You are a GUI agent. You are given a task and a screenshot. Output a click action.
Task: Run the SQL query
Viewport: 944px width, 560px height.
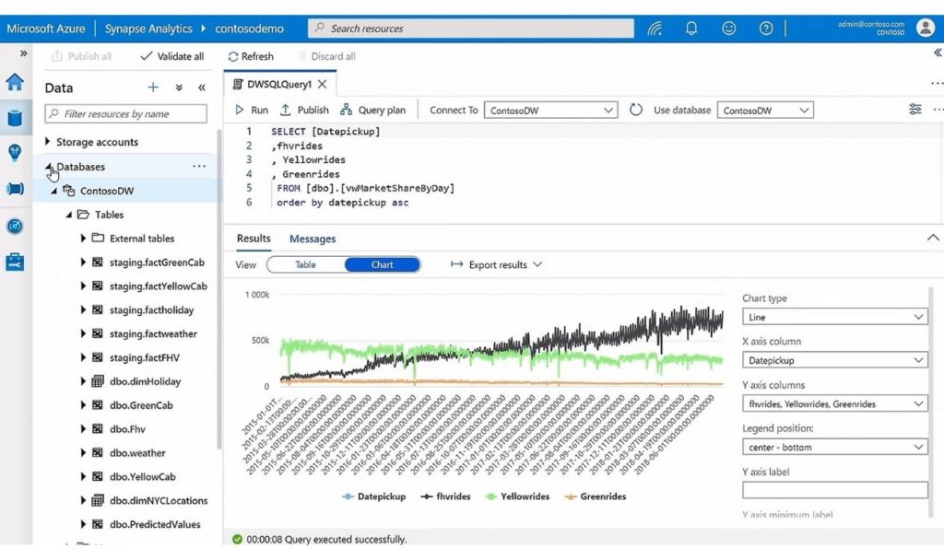[x=252, y=111]
